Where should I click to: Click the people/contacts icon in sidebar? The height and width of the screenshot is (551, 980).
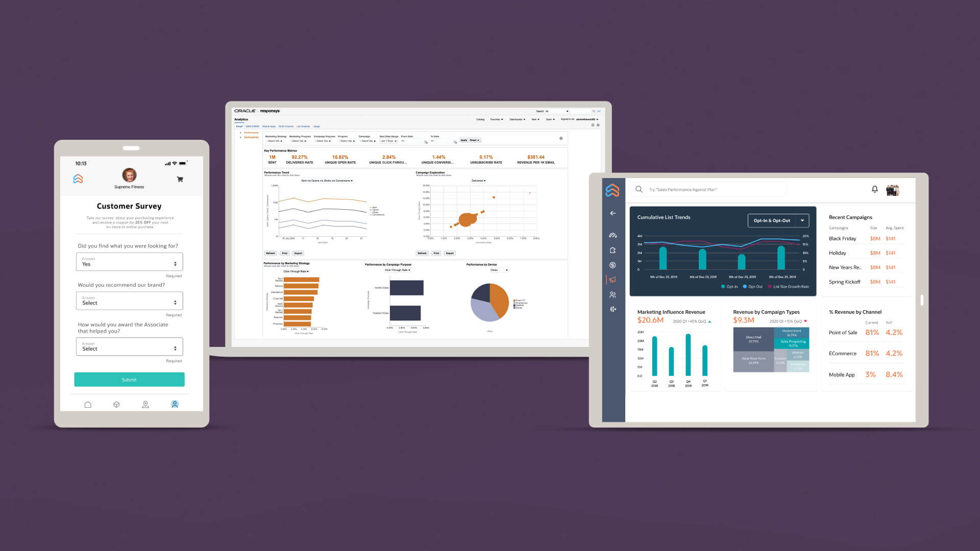(x=612, y=294)
